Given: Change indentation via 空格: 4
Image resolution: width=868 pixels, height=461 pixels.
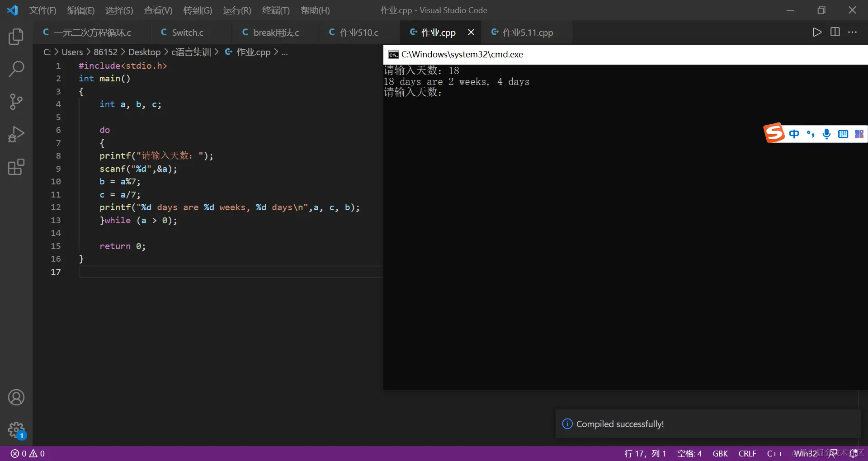Looking at the screenshot, I should tap(689, 453).
